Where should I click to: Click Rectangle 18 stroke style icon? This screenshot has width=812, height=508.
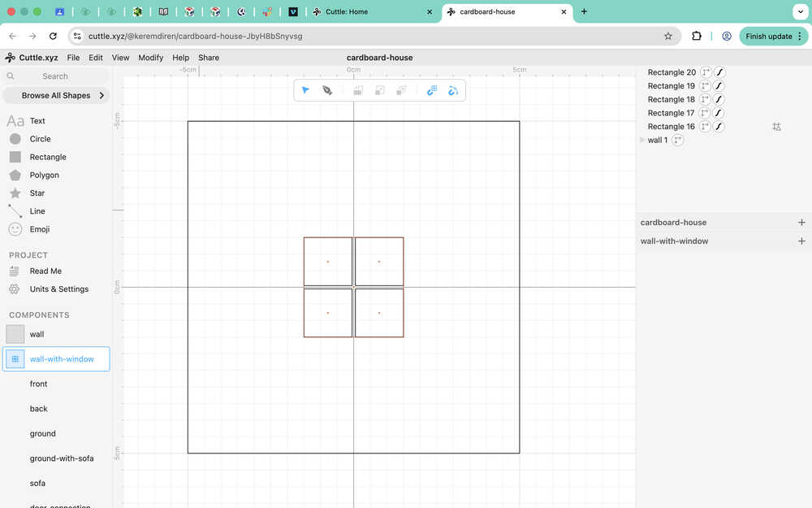coord(719,99)
